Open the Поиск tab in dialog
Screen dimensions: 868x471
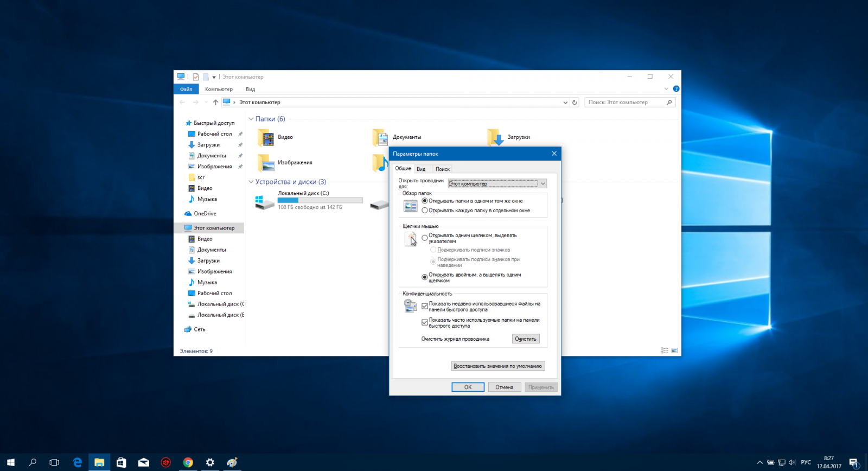pyautogui.click(x=443, y=169)
